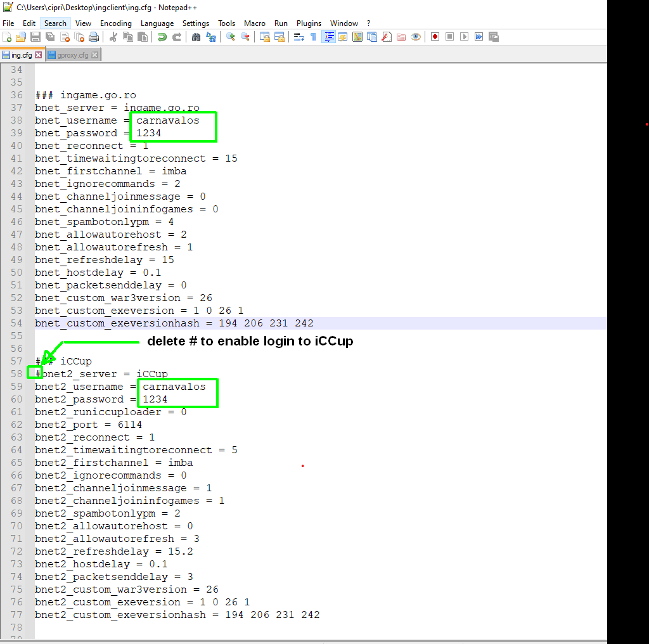This screenshot has height=644, width=649.
Task: Open the Language menu
Action: tap(157, 23)
